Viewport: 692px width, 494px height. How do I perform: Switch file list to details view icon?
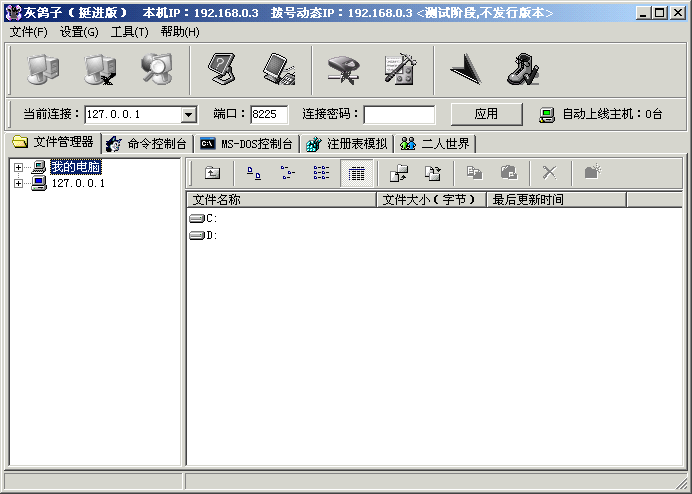point(356,173)
